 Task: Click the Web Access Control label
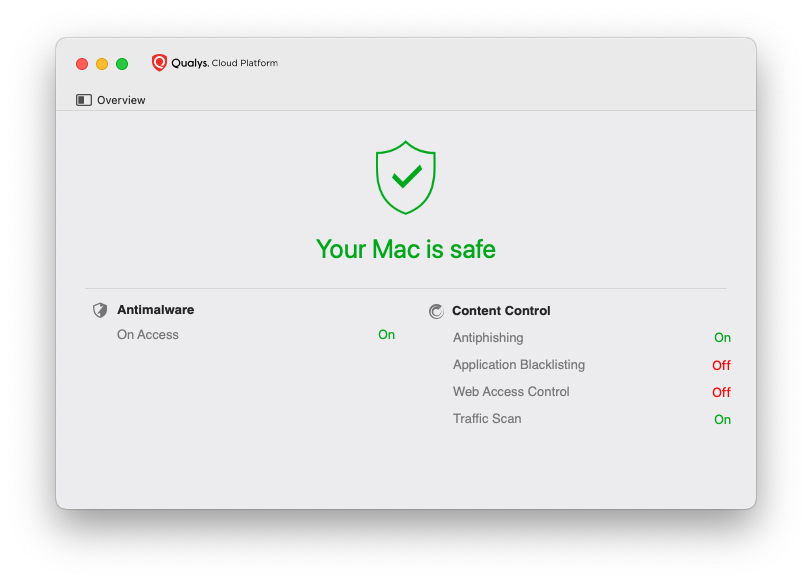pyautogui.click(x=511, y=392)
